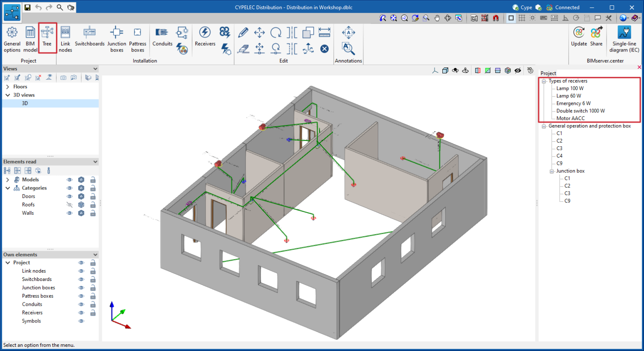Image resolution: width=644 pixels, height=351 pixels.
Task: Click the BIM model ribbon item
Action: (x=30, y=38)
